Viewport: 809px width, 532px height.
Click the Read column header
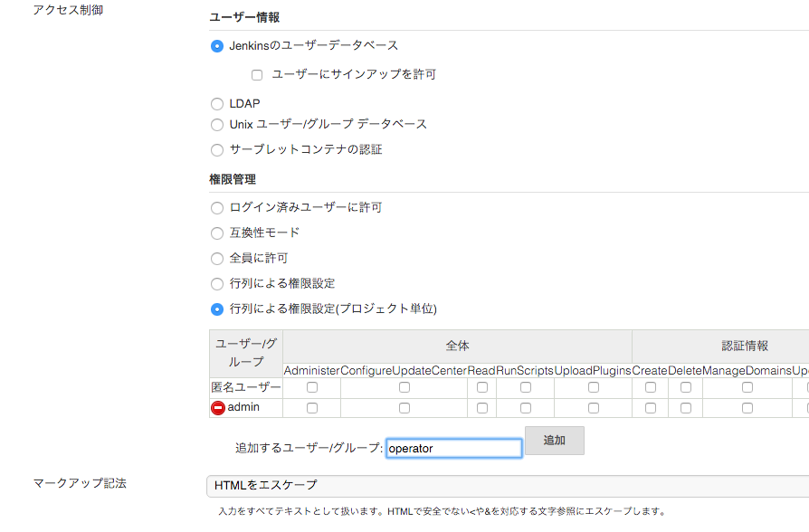pos(481,370)
